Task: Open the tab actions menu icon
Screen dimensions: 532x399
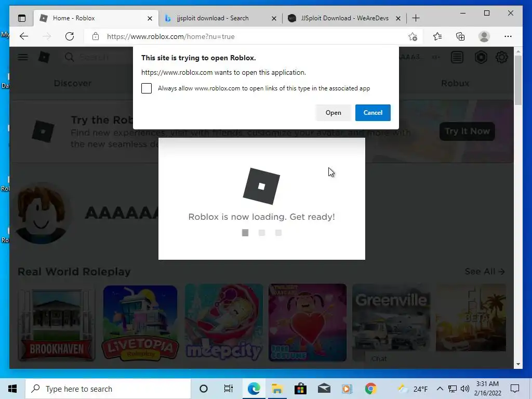Action: tap(22, 18)
